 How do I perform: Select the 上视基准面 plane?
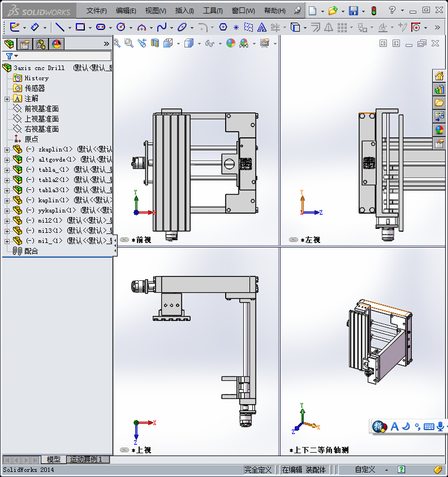click(42, 119)
